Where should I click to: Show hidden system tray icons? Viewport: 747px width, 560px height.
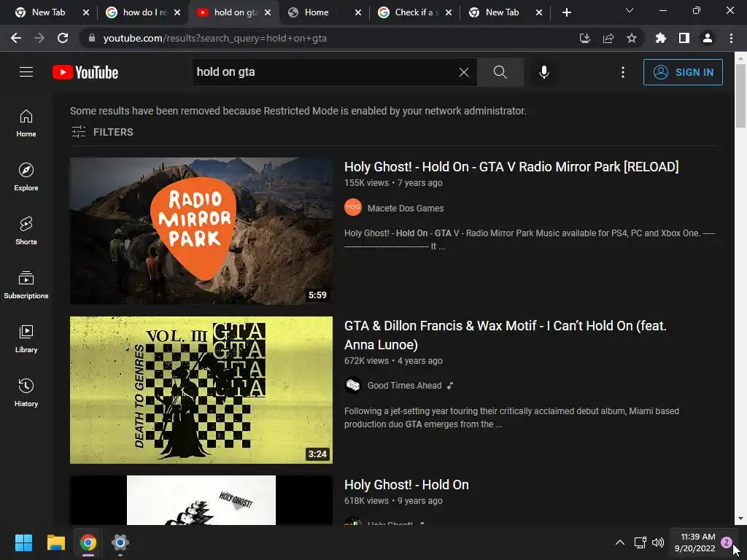click(620, 542)
